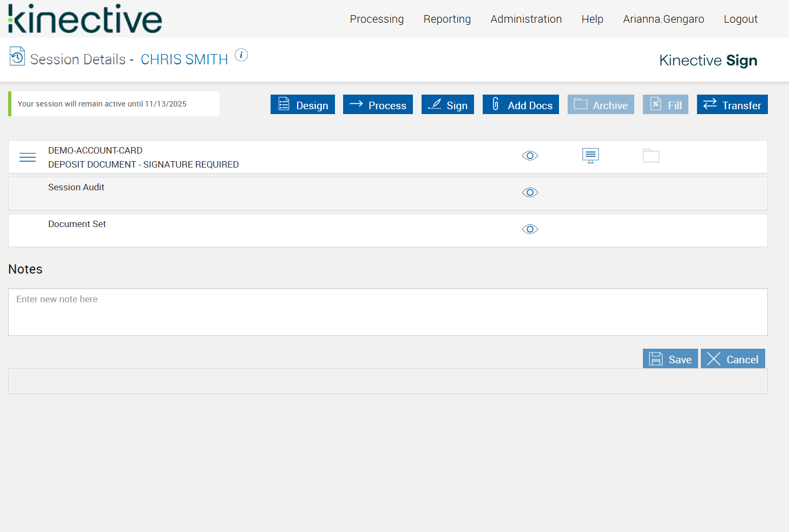Show the Session Audit with its eye icon
789x532 pixels.
(530, 192)
